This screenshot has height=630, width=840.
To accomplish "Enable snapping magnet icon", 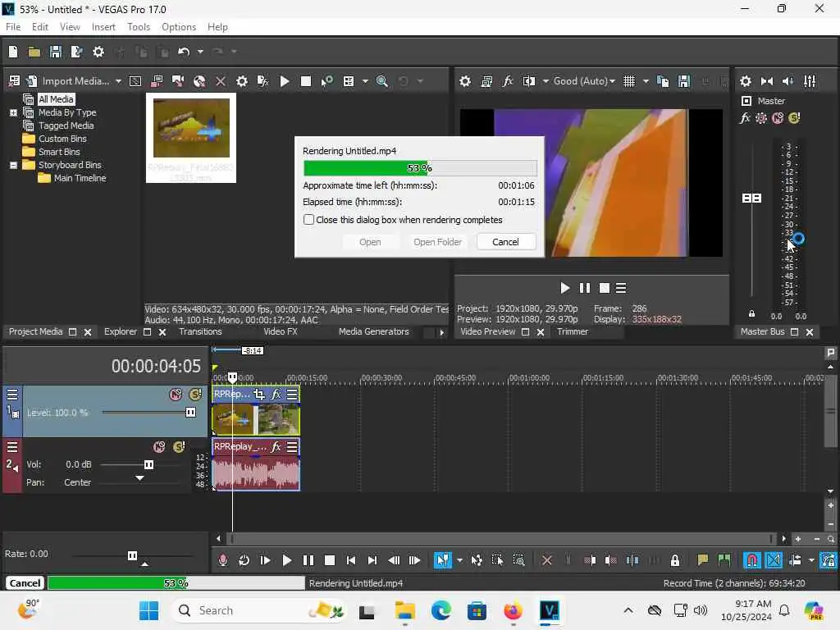I will [752, 560].
